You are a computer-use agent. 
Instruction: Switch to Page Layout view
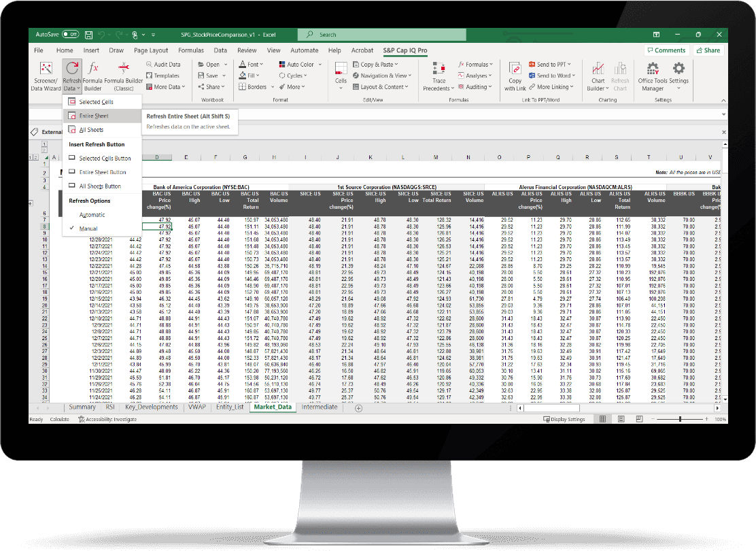[621, 419]
